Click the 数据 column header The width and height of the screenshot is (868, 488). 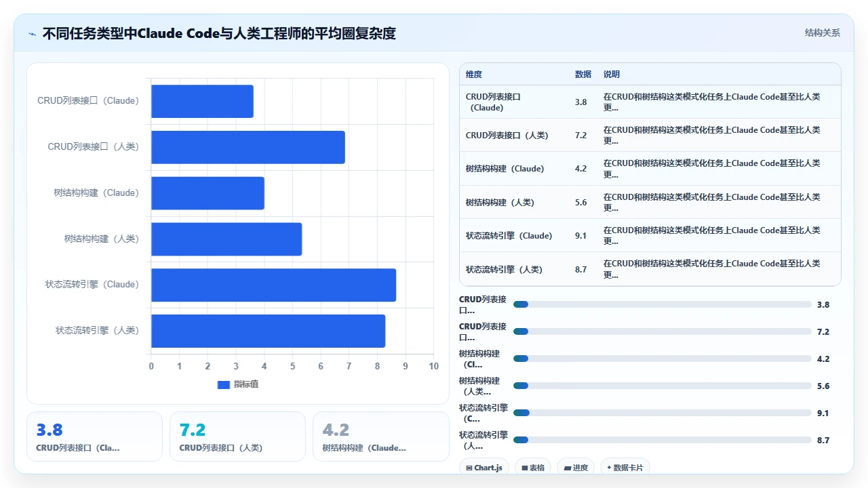tap(583, 75)
